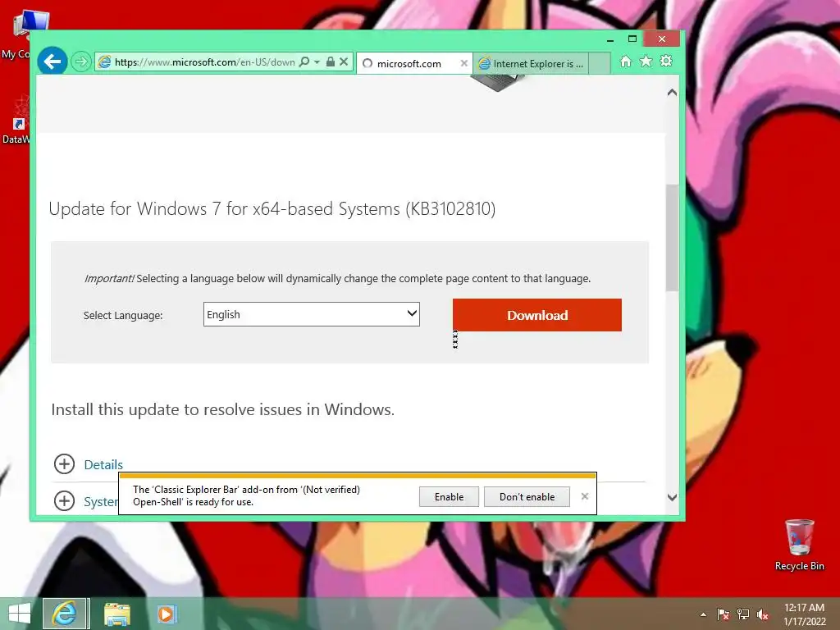Click the security lock icon
Image resolution: width=840 pixels, height=630 pixels.
pos(331,62)
